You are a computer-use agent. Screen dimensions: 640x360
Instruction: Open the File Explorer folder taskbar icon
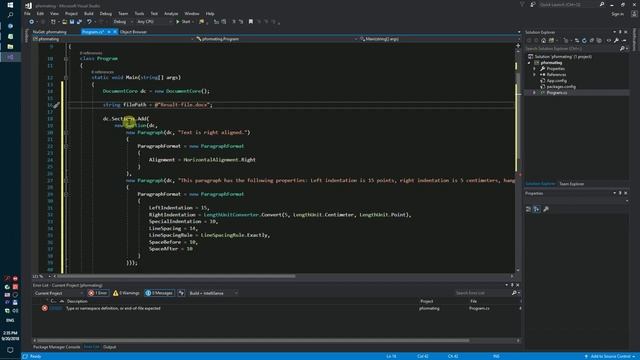[10, 47]
